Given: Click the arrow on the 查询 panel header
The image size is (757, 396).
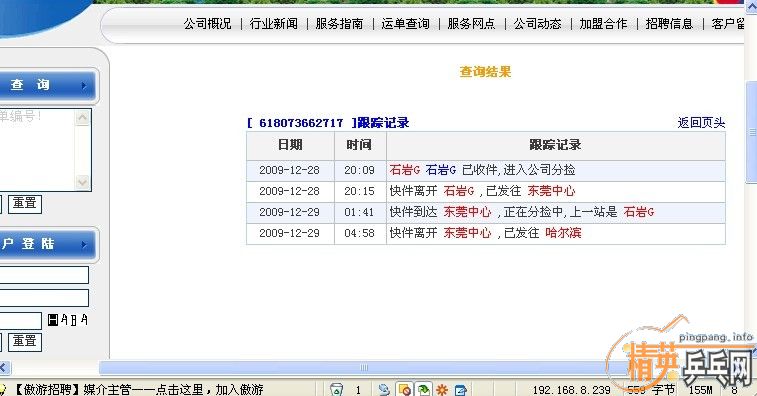Looking at the screenshot, I should click(84, 85).
